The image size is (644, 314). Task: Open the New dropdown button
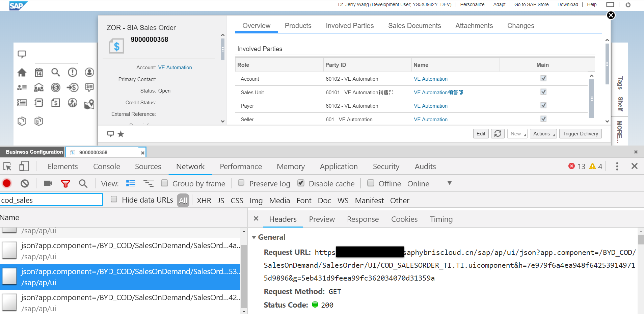[x=517, y=134]
